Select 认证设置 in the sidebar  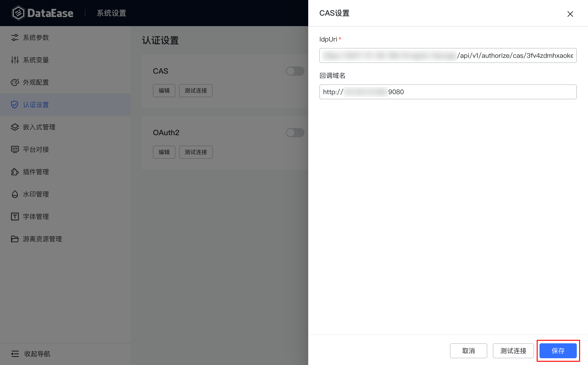[36, 104]
